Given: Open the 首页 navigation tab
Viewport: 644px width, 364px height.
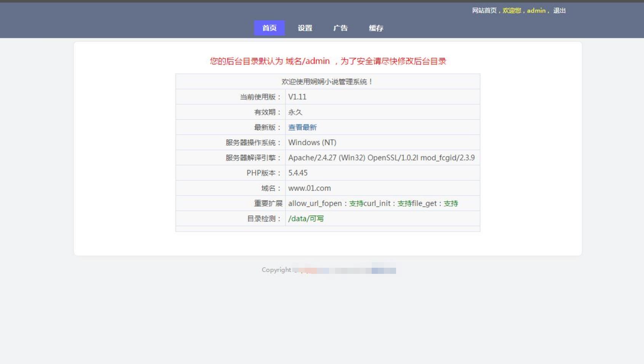Looking at the screenshot, I should click(269, 28).
